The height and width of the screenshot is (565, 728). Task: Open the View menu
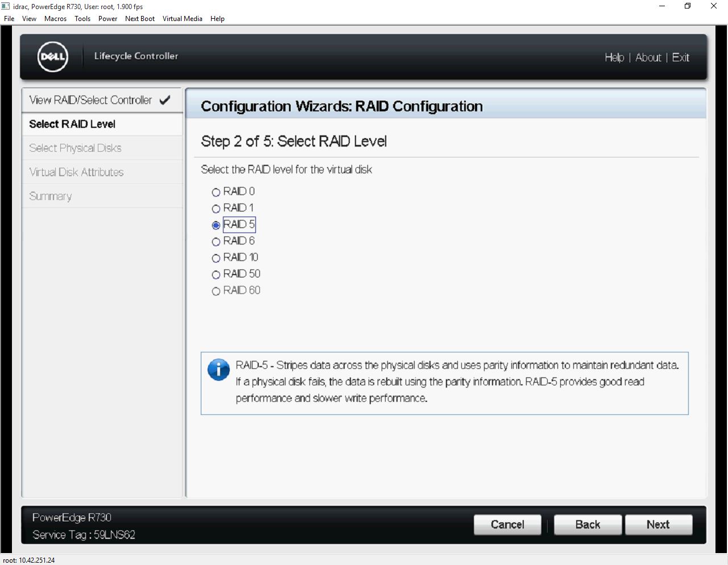pos(29,19)
